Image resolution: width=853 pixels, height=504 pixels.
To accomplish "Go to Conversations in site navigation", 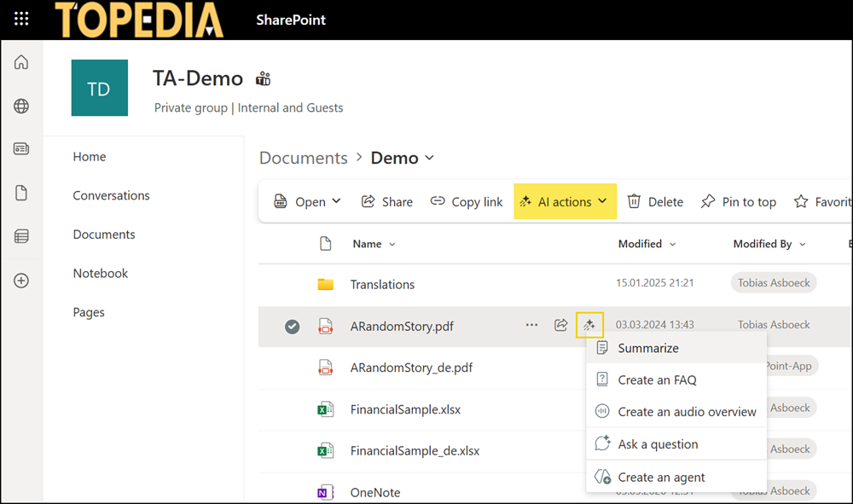I will click(x=111, y=195).
